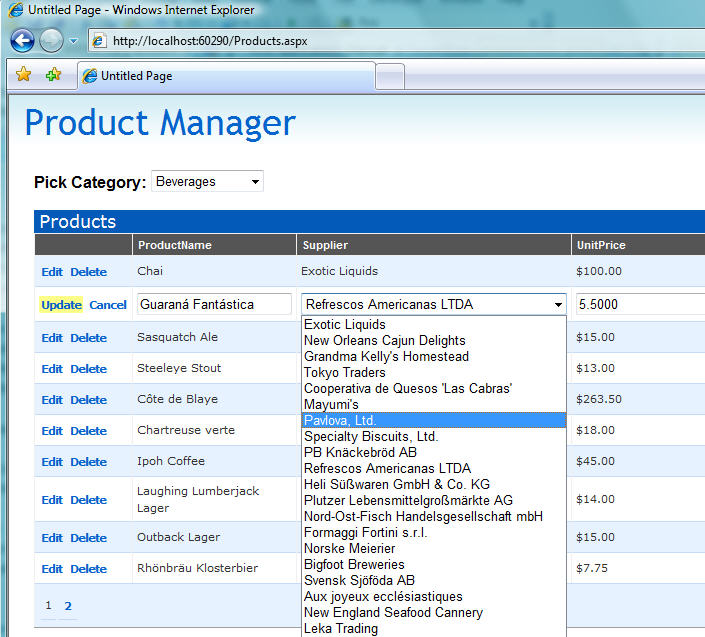705x637 pixels.
Task: Select New Orleans Cajun Delights supplier
Action: tap(434, 340)
